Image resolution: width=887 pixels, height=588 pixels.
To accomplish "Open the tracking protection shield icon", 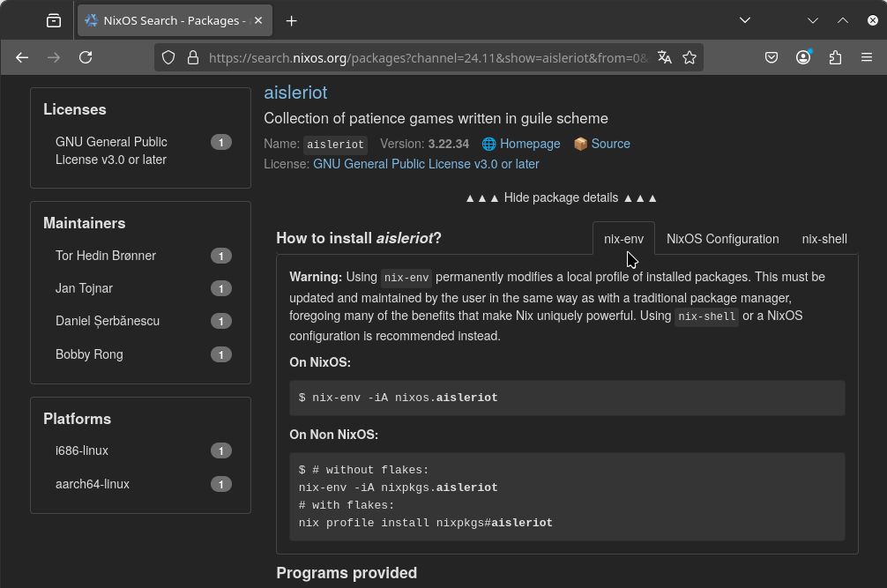I will click(168, 57).
